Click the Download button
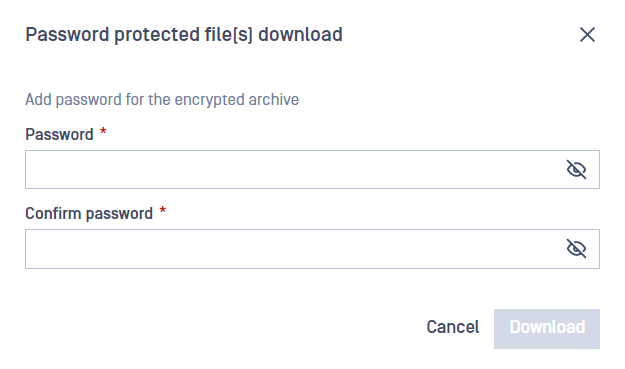 click(x=547, y=329)
